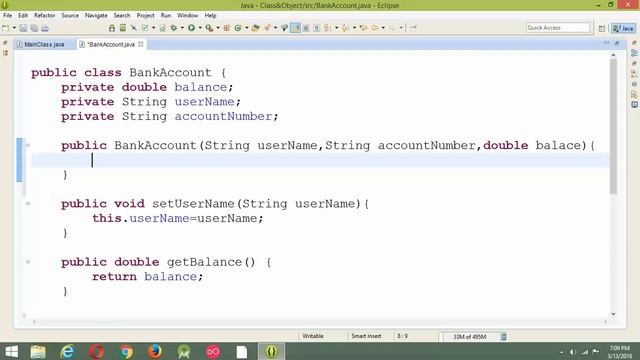The image size is (640, 360).
Task: Click 'return balance;' code line
Action: click(x=147, y=277)
